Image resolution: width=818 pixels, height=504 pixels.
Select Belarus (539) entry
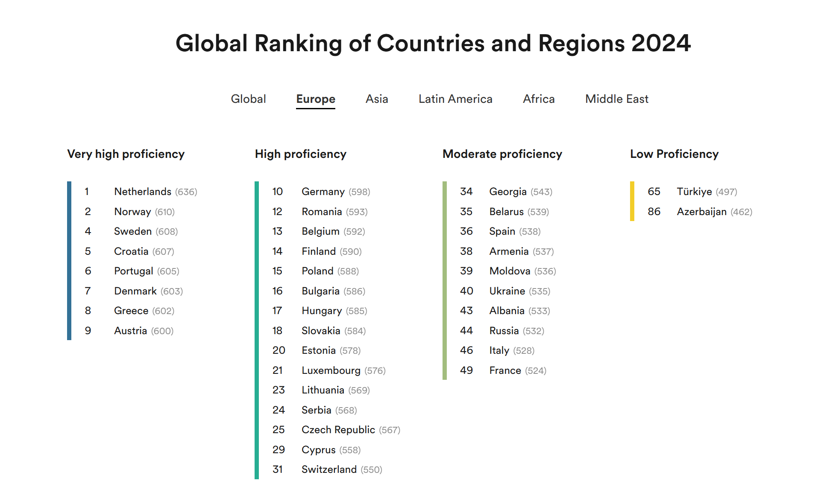pyautogui.click(x=519, y=212)
